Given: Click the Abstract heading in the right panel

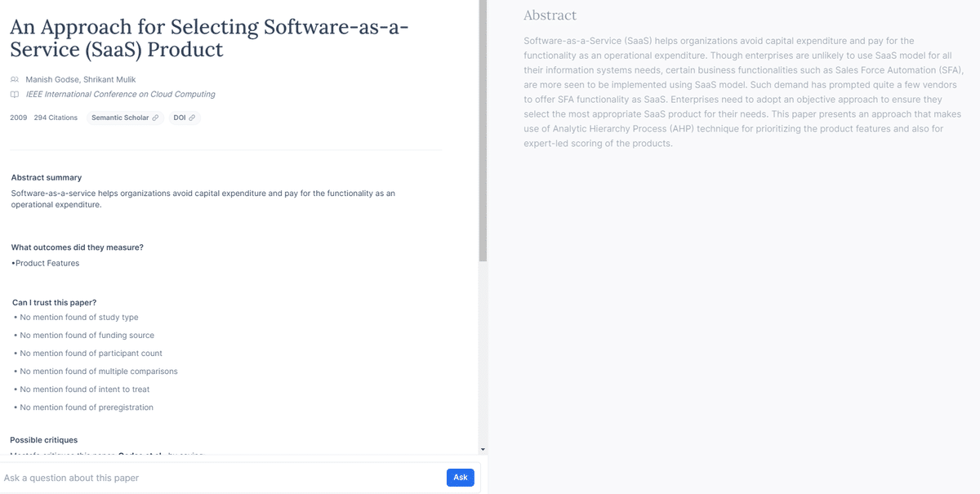Looking at the screenshot, I should pos(550,15).
